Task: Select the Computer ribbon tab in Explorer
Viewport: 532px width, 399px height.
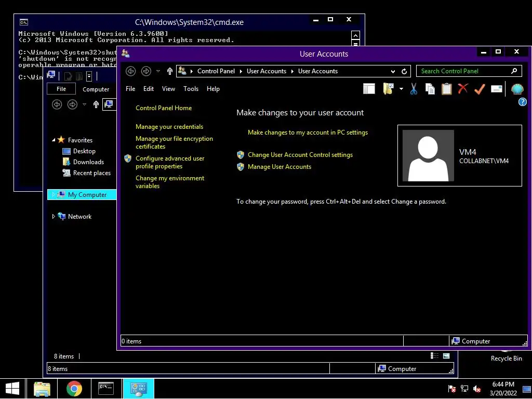Action: point(96,89)
